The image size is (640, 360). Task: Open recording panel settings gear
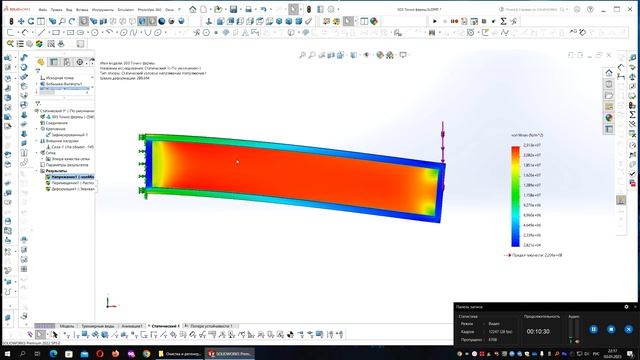(626, 307)
